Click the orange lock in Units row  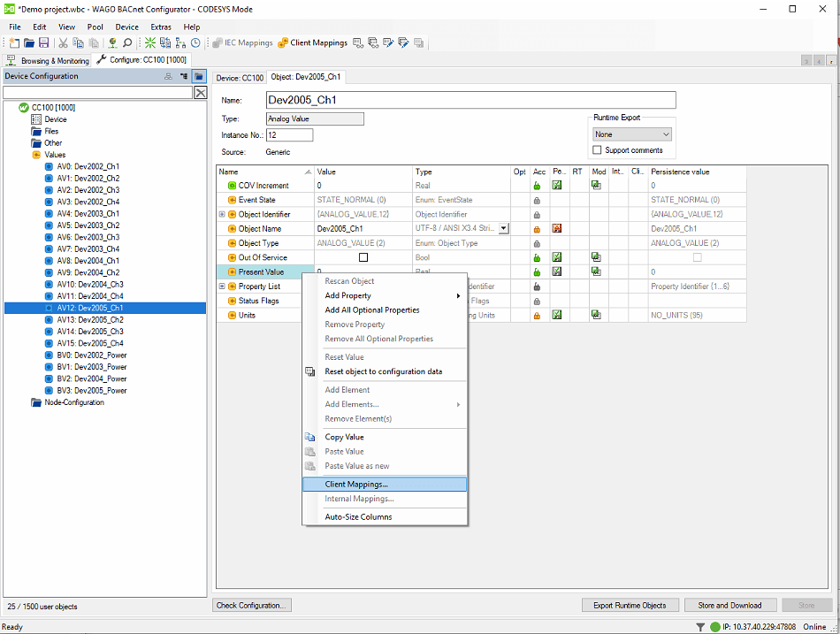(537, 315)
